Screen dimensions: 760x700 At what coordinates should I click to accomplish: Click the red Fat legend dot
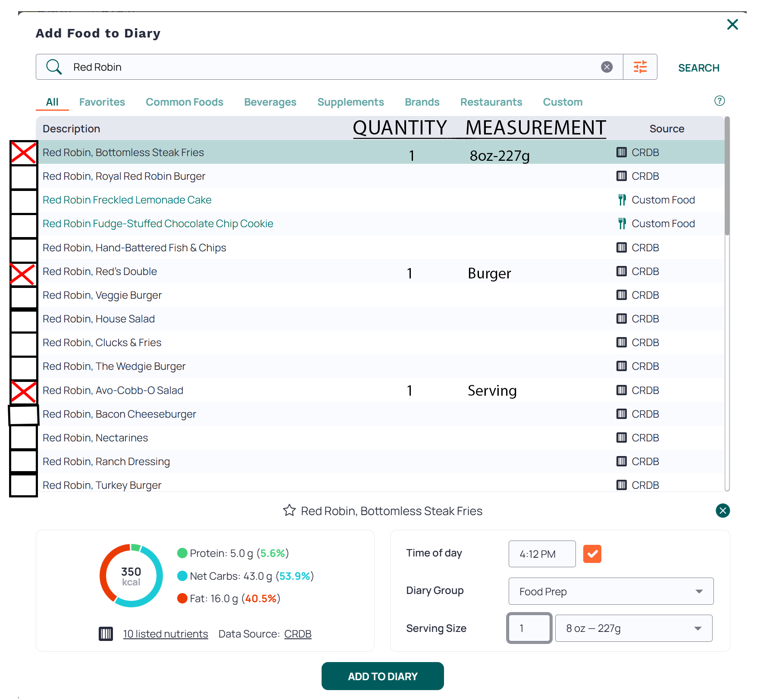point(182,598)
